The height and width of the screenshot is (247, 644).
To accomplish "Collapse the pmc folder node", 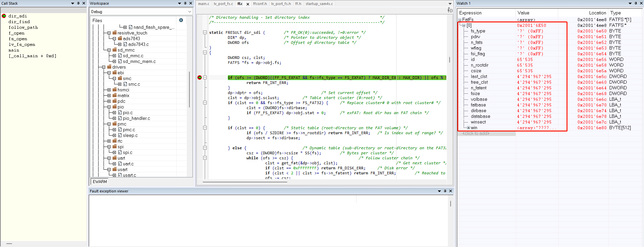I will click(109, 124).
